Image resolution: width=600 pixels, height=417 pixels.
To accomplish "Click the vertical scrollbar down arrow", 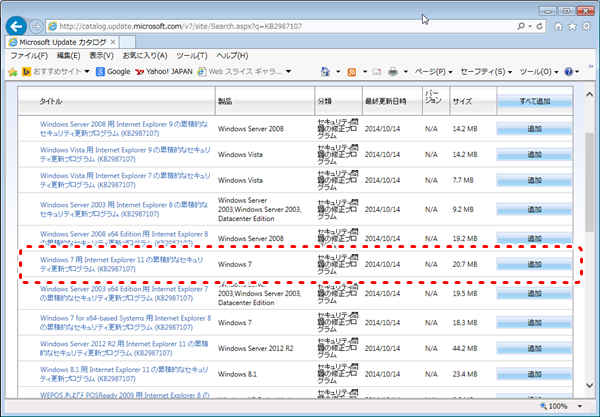I will [x=590, y=386].
